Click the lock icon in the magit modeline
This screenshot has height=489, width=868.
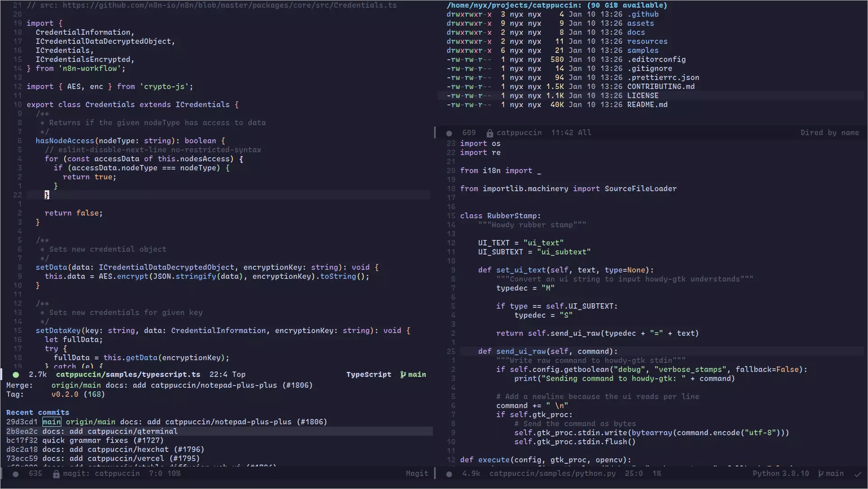pyautogui.click(x=56, y=474)
